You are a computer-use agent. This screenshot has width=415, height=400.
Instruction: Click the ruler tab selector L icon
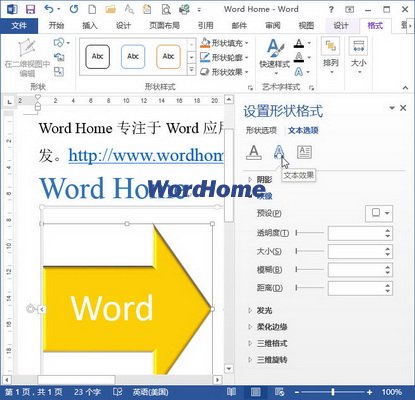pyautogui.click(x=9, y=101)
